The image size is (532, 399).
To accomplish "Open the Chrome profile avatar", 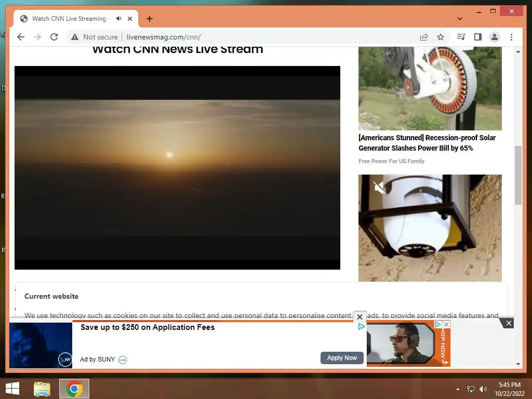I will point(495,37).
